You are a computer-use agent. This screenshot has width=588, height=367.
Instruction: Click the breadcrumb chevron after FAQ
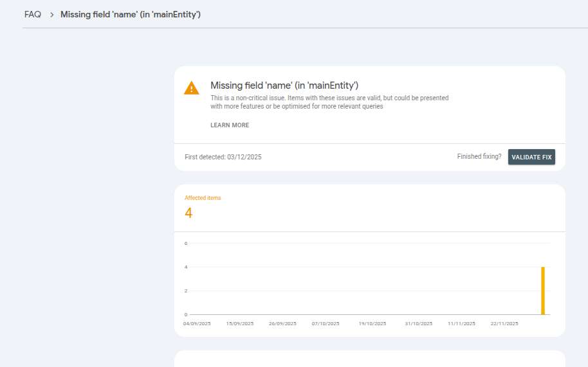coord(51,14)
